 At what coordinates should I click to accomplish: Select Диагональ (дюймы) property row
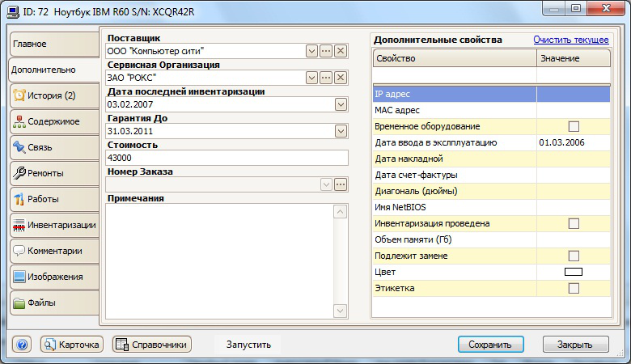(491, 191)
